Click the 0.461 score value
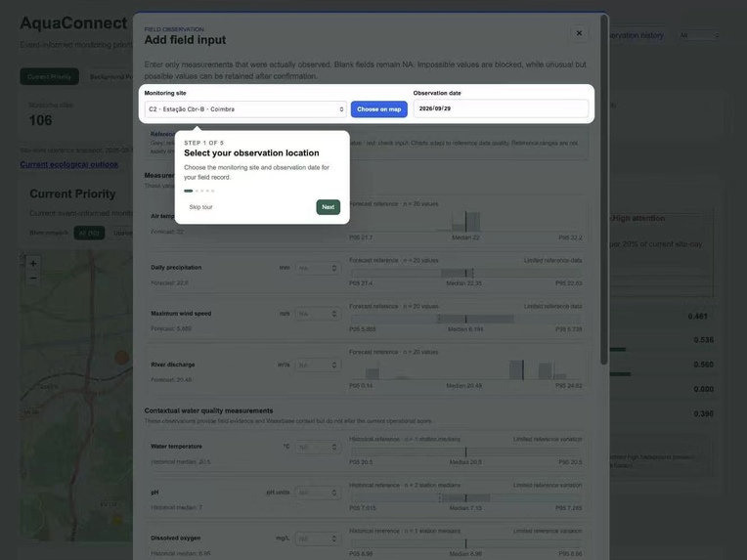The height and width of the screenshot is (560, 747). tap(697, 317)
